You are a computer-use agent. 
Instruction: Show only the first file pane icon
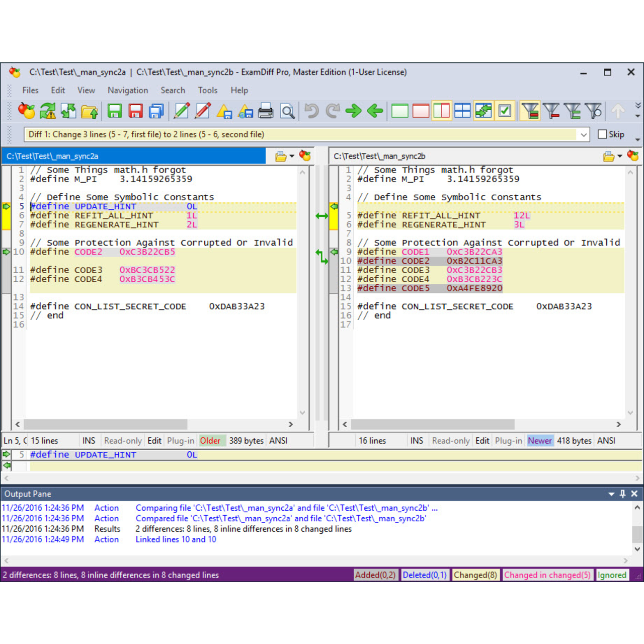(400, 111)
